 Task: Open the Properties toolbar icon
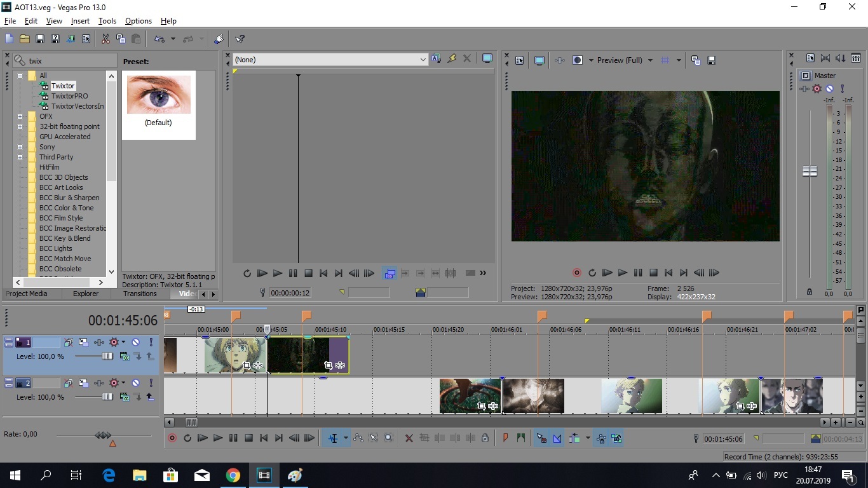[x=86, y=39]
